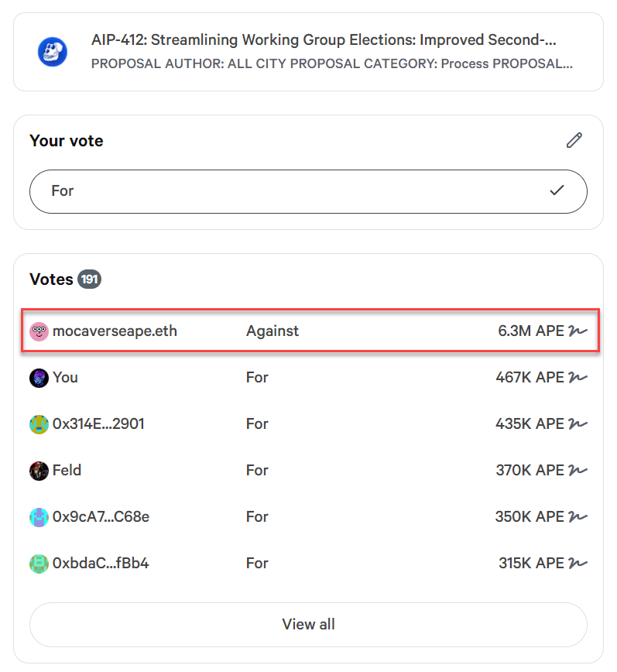Click the pencil edit vote icon
The width and height of the screenshot is (617, 672).
pos(574,140)
